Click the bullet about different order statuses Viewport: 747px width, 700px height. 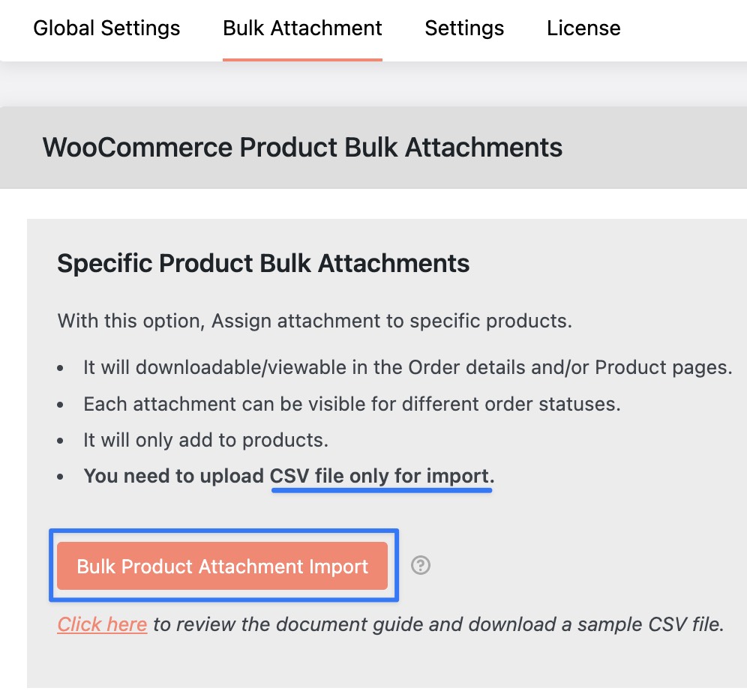tap(352, 404)
